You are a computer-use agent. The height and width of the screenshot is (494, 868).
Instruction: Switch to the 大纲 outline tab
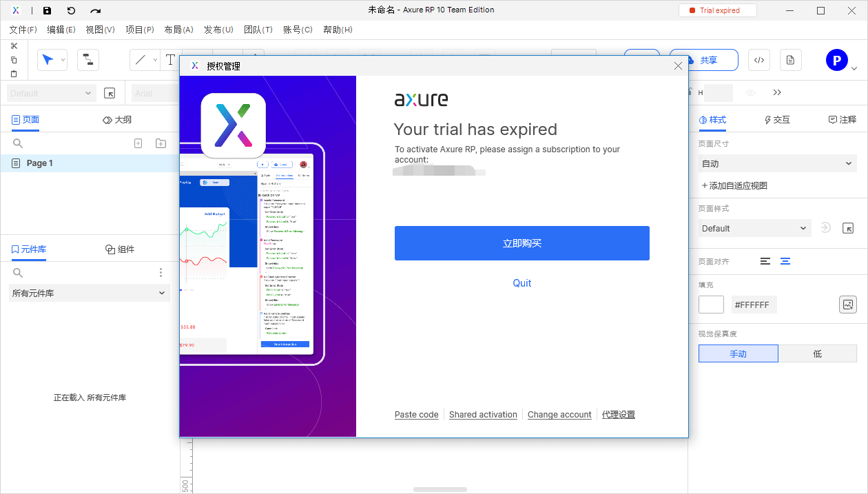117,119
